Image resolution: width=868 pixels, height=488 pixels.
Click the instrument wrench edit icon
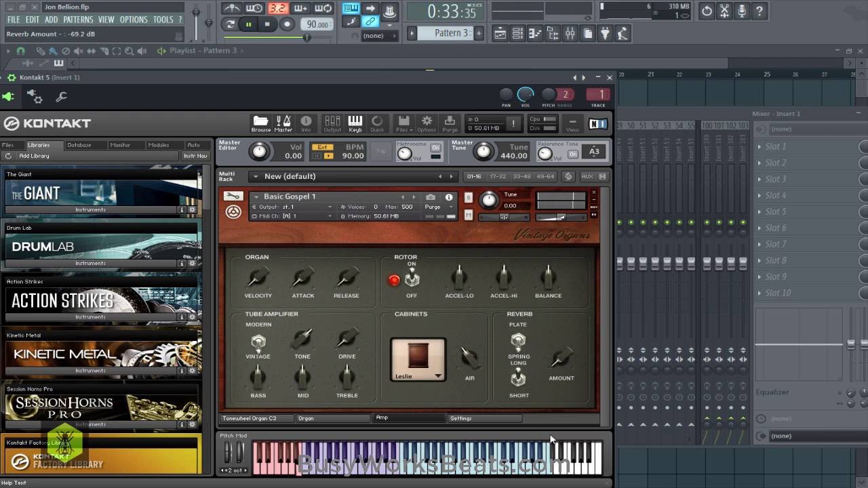[233, 197]
